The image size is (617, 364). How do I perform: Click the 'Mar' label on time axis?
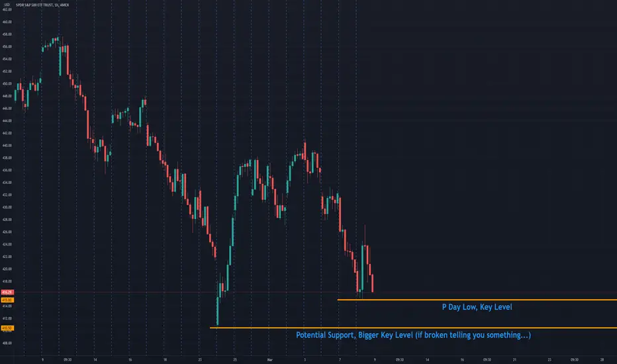coord(269,359)
